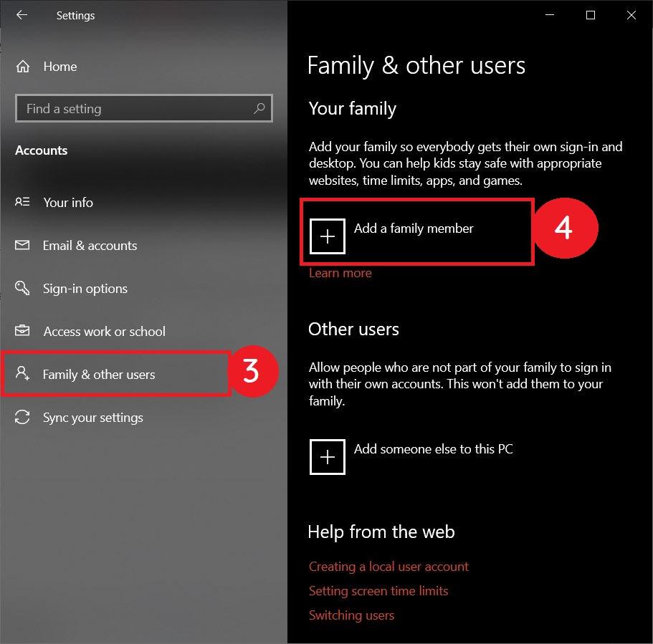This screenshot has height=644, width=653.
Task: Click Add a family member label
Action: [414, 228]
